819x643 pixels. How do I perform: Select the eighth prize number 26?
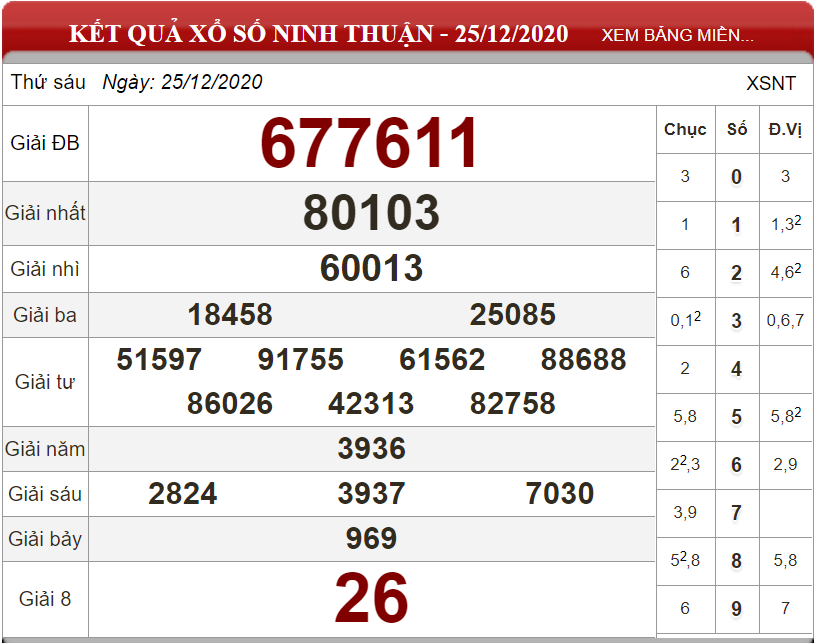click(x=371, y=598)
